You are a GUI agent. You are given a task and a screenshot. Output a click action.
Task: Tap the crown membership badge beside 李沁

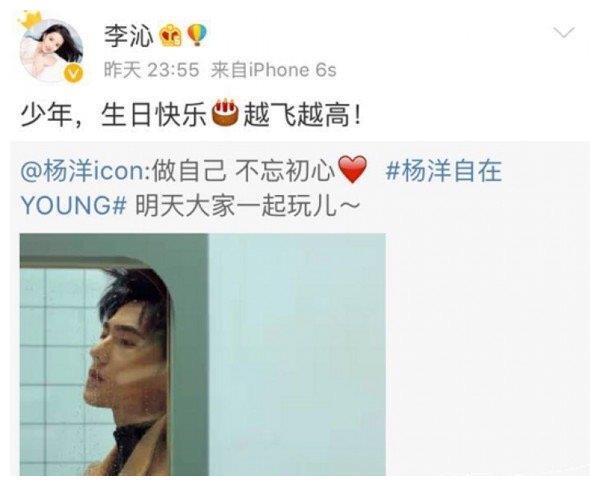171,35
